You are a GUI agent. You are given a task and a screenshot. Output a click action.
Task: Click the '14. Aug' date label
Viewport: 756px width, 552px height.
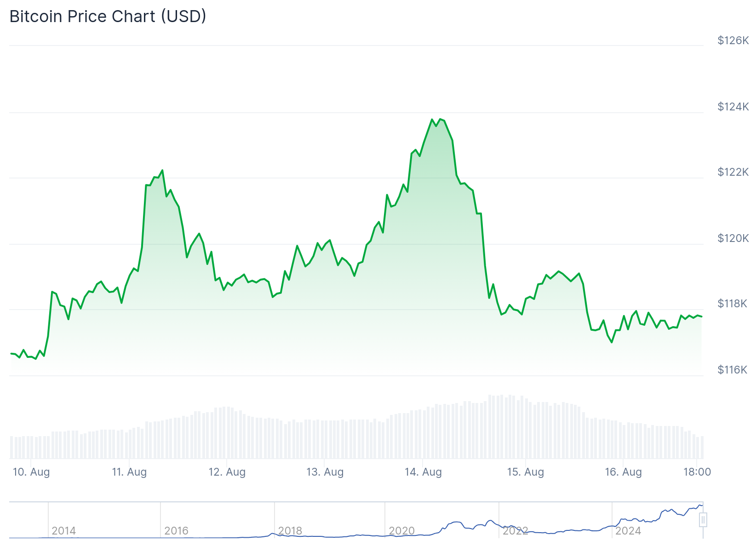pyautogui.click(x=423, y=472)
